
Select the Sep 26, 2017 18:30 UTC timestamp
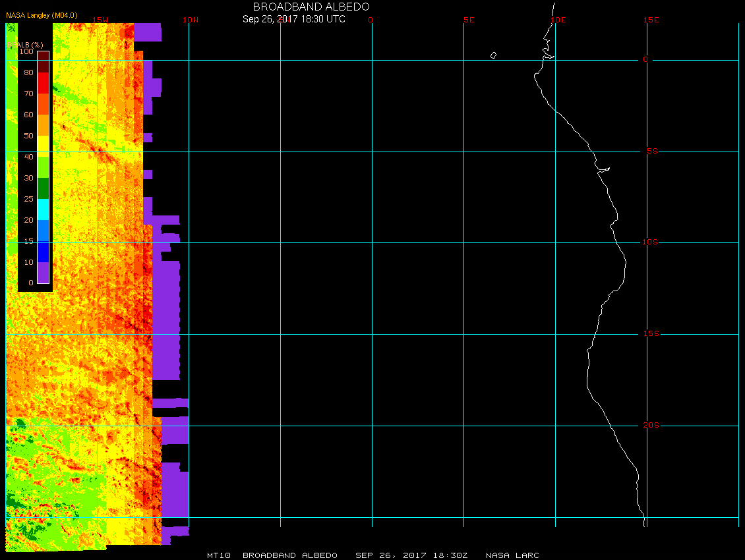pyautogui.click(x=293, y=19)
